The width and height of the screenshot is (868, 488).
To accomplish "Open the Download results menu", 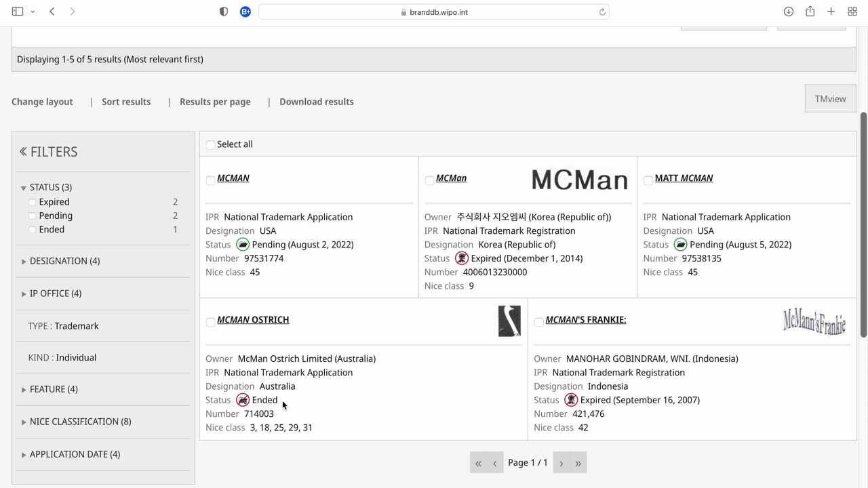I will pos(317,102).
